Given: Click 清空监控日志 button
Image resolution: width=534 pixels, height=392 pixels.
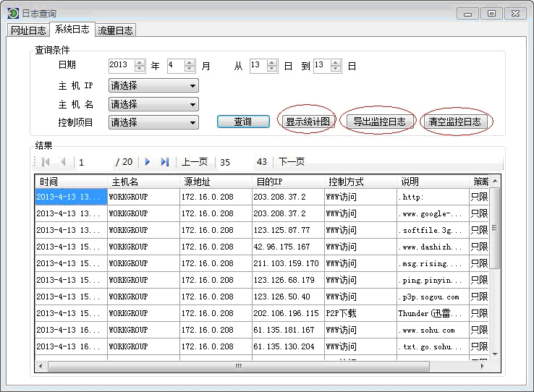Looking at the screenshot, I should [x=454, y=121].
